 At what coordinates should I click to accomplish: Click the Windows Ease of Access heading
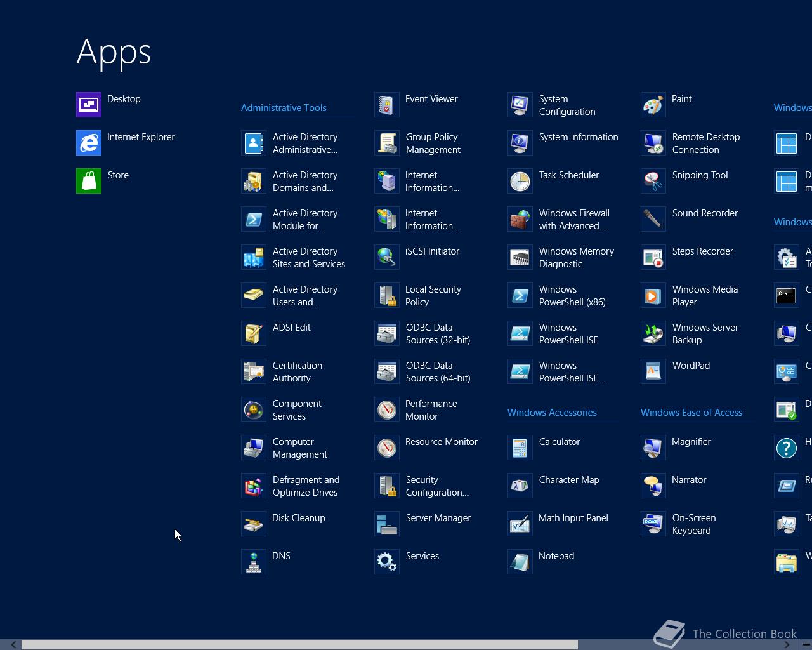tap(691, 413)
